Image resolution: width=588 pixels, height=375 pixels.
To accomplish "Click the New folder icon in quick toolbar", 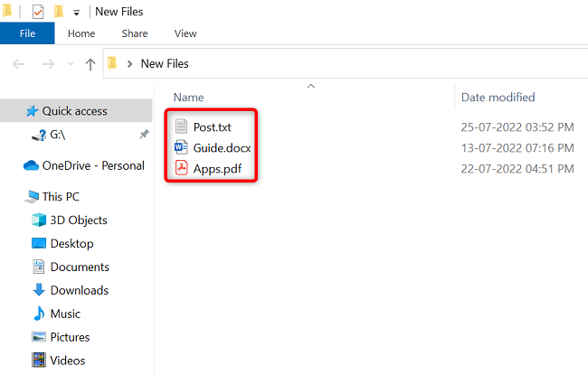I will [x=59, y=12].
